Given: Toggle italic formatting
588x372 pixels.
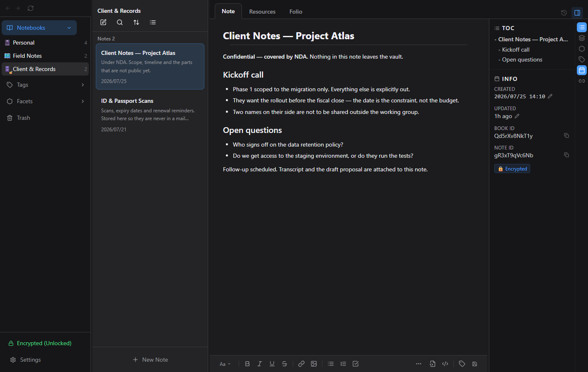Looking at the screenshot, I should (x=260, y=364).
